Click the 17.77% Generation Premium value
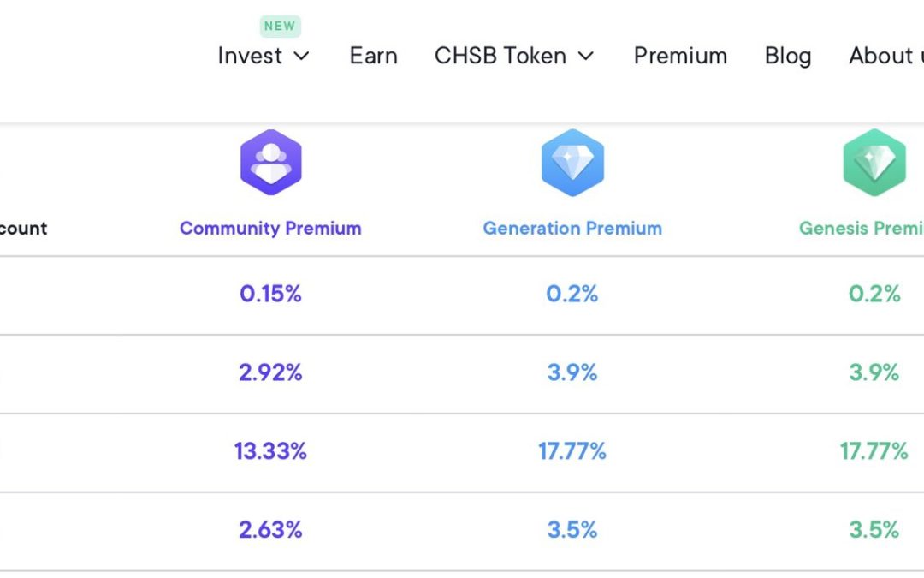Image resolution: width=924 pixels, height=578 pixels. [x=572, y=451]
